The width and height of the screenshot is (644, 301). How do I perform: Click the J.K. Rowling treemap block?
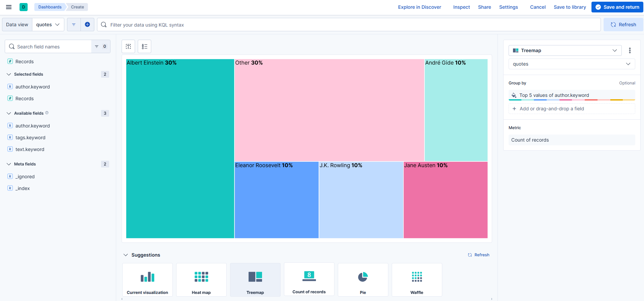(x=361, y=200)
